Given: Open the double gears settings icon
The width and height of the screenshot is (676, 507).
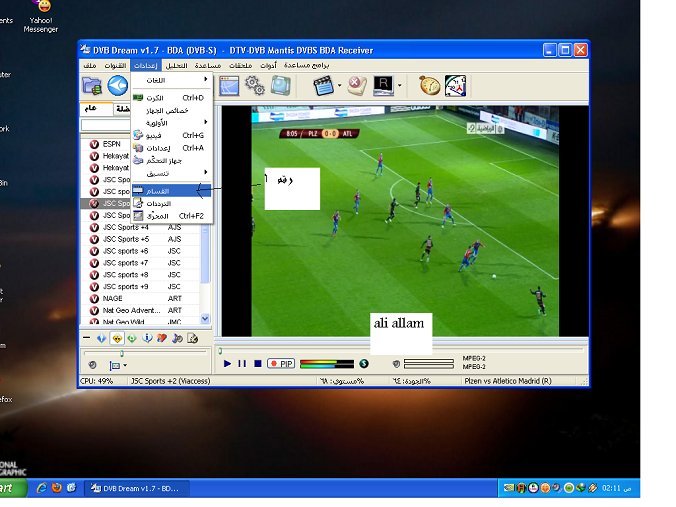Looking at the screenshot, I should point(255,85).
